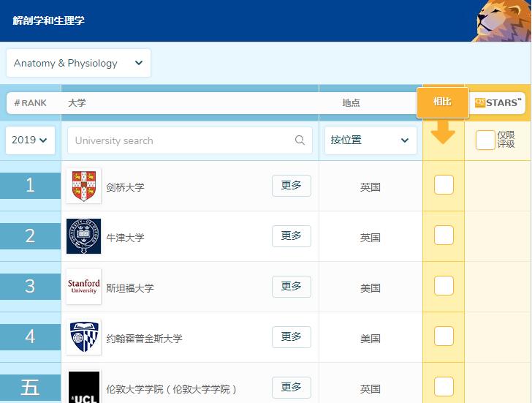Click the Johns Hopkins University shield logo
532x403 pixels.
coord(83,337)
